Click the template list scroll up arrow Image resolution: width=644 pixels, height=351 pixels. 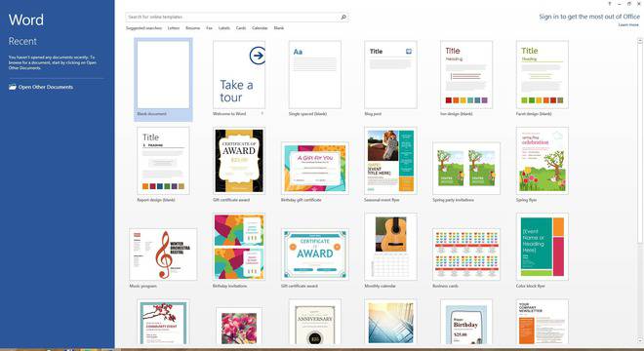click(x=639, y=41)
